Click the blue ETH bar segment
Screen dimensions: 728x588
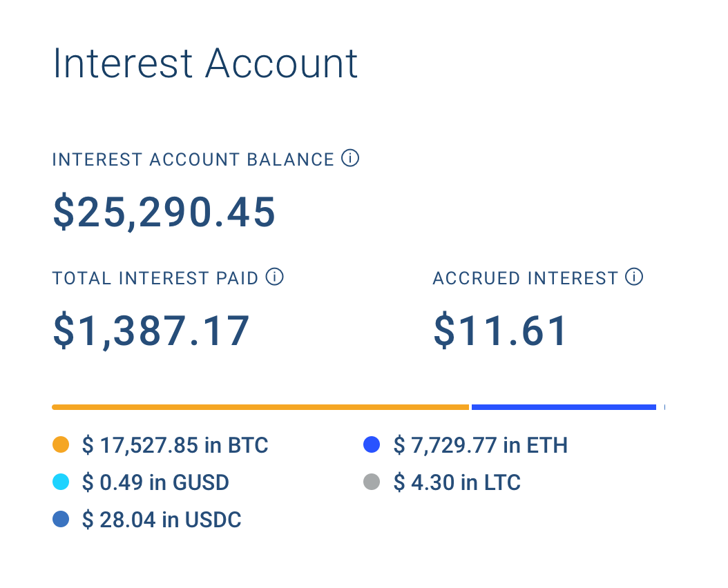[x=564, y=407]
